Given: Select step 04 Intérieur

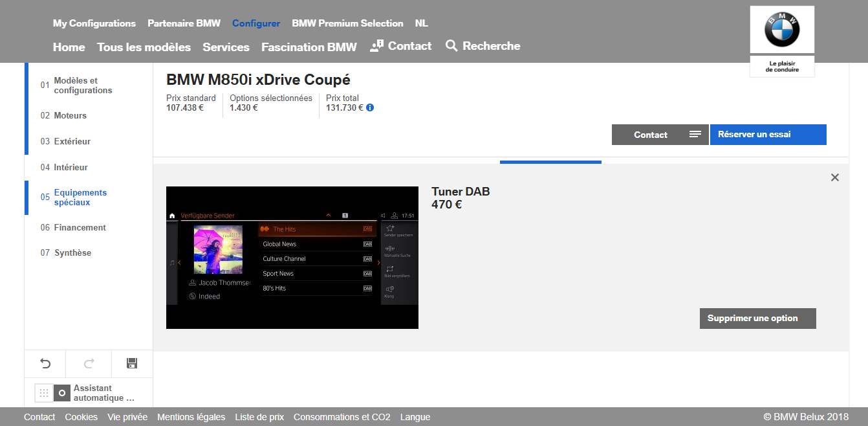Looking at the screenshot, I should pos(71,168).
